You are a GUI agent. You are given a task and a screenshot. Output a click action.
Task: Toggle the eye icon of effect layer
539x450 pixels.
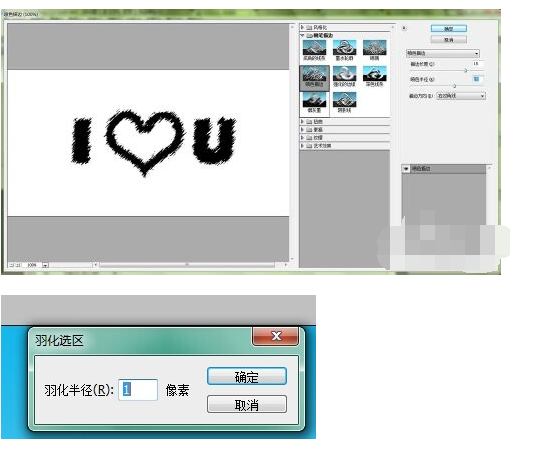[x=406, y=169]
